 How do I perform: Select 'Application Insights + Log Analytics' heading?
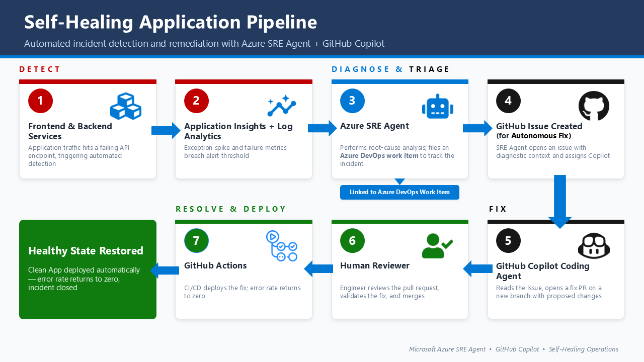(x=238, y=131)
